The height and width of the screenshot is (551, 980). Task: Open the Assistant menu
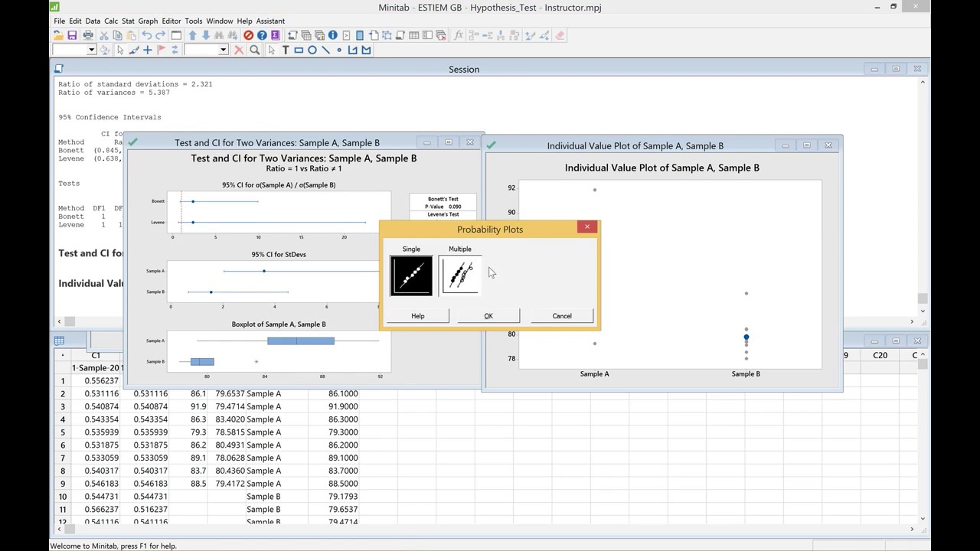click(270, 21)
